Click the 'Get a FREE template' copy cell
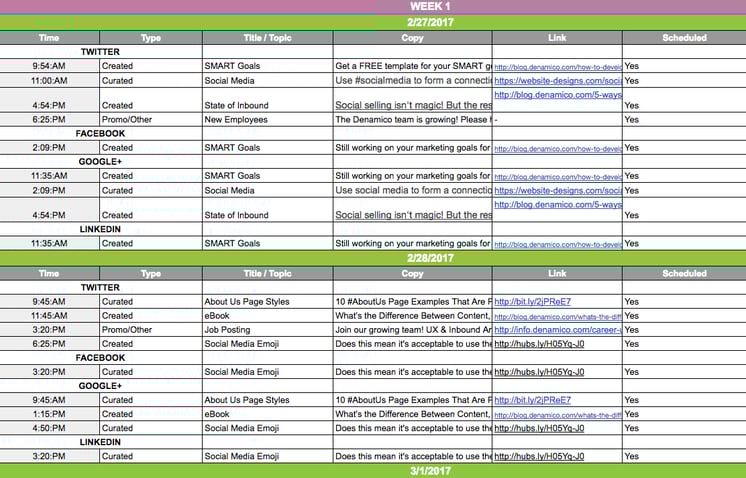This screenshot has width=746, height=478. pos(412,66)
